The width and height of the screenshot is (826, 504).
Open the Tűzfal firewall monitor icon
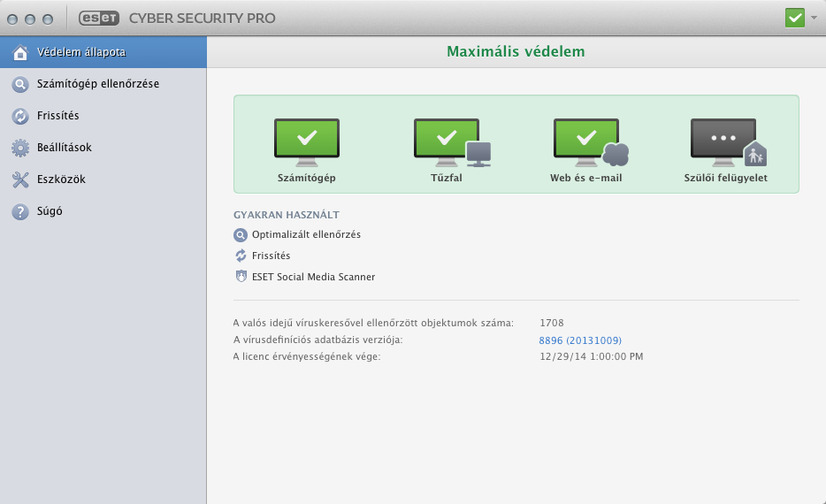pyautogui.click(x=452, y=142)
